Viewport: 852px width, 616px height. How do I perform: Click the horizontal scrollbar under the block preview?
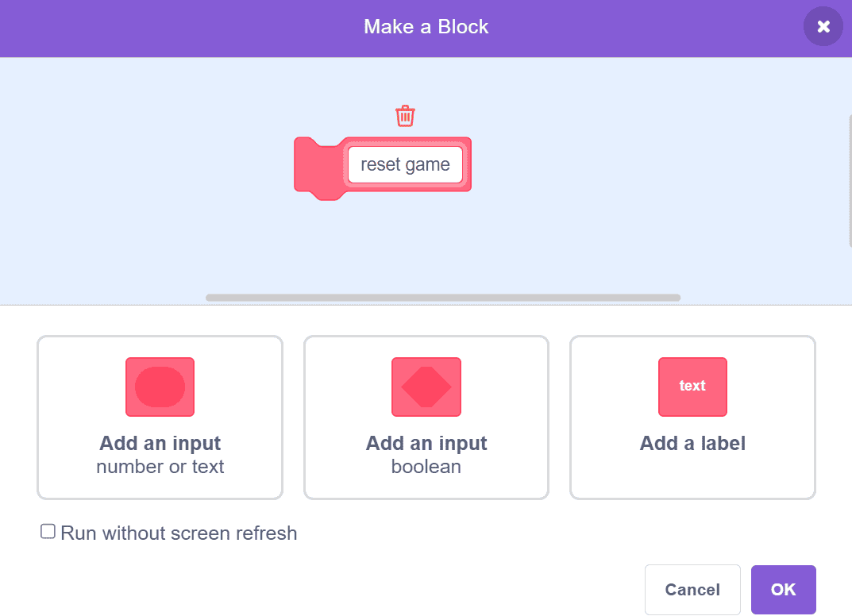pos(442,298)
